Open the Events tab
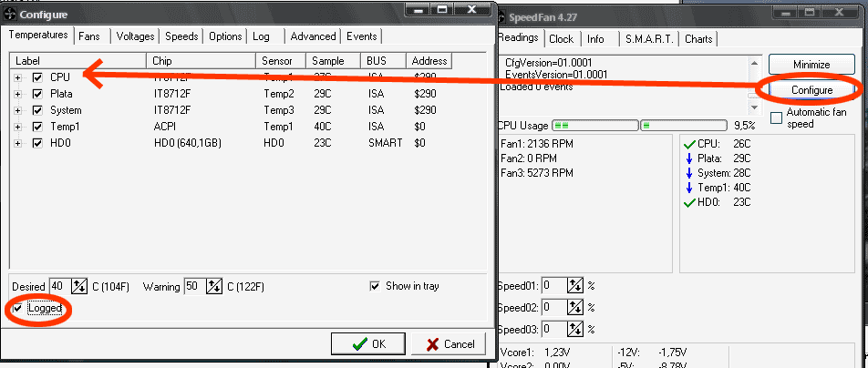868x368 pixels. click(x=361, y=36)
